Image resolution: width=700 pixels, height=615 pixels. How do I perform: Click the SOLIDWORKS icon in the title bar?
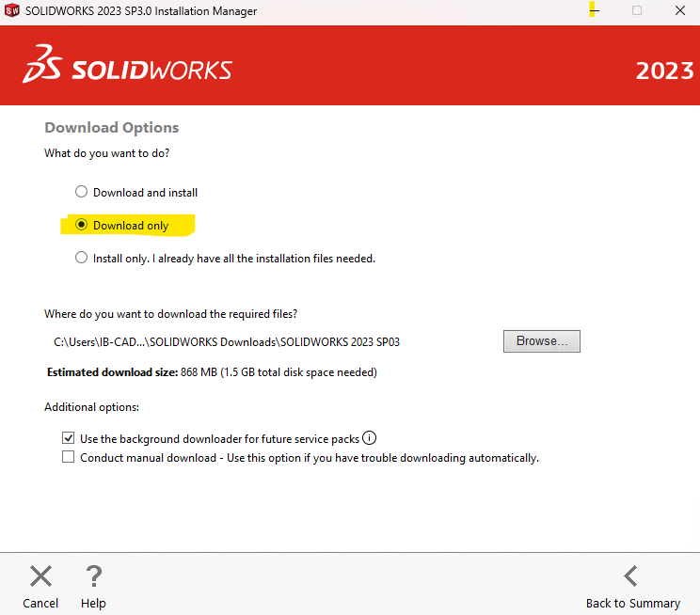click(x=12, y=10)
